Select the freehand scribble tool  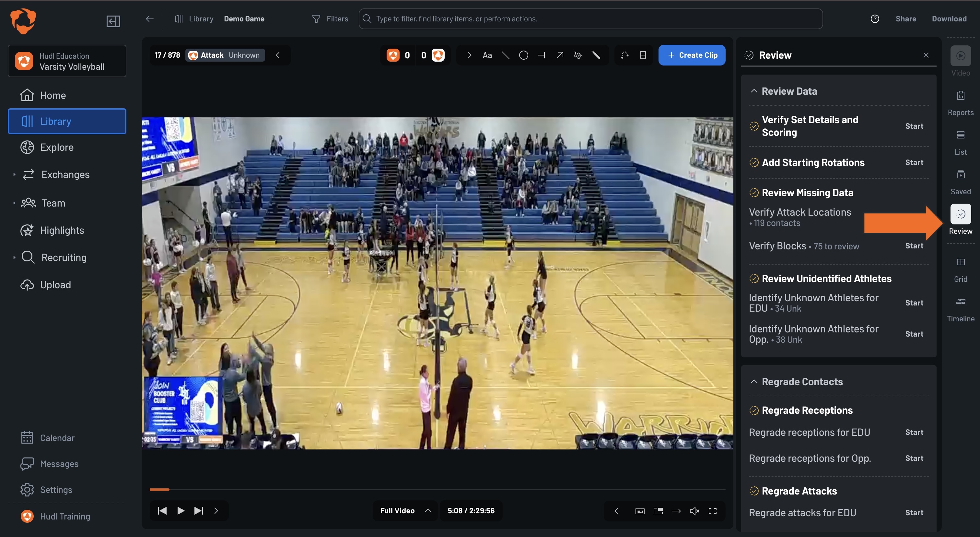click(x=578, y=55)
